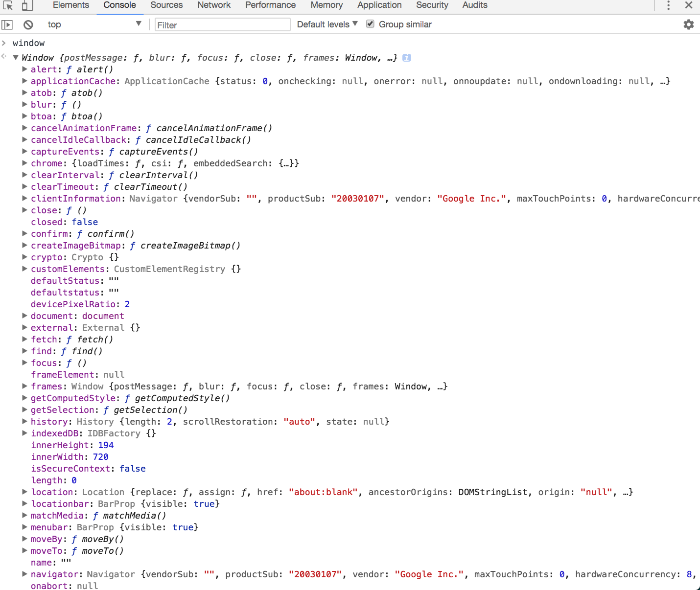The image size is (700, 590).
Task: Expand the navigator property
Action: tap(24, 574)
